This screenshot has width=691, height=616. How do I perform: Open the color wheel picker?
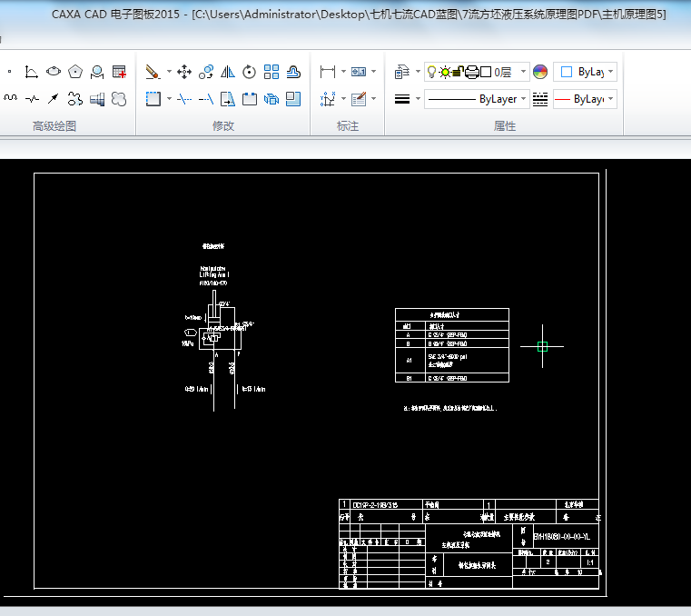click(x=540, y=72)
